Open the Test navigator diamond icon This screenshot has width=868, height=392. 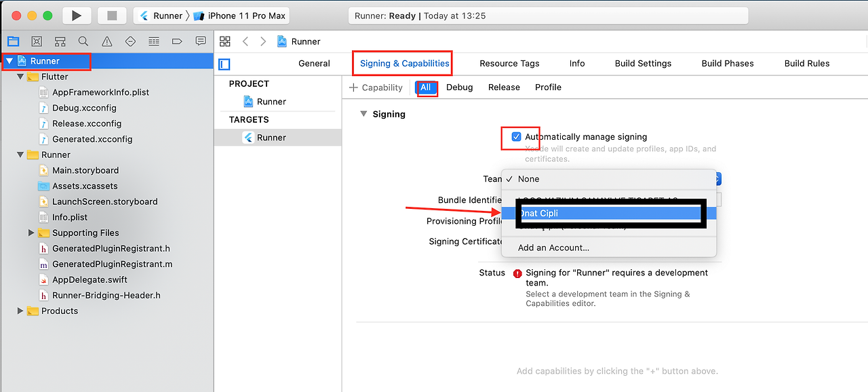tap(130, 41)
